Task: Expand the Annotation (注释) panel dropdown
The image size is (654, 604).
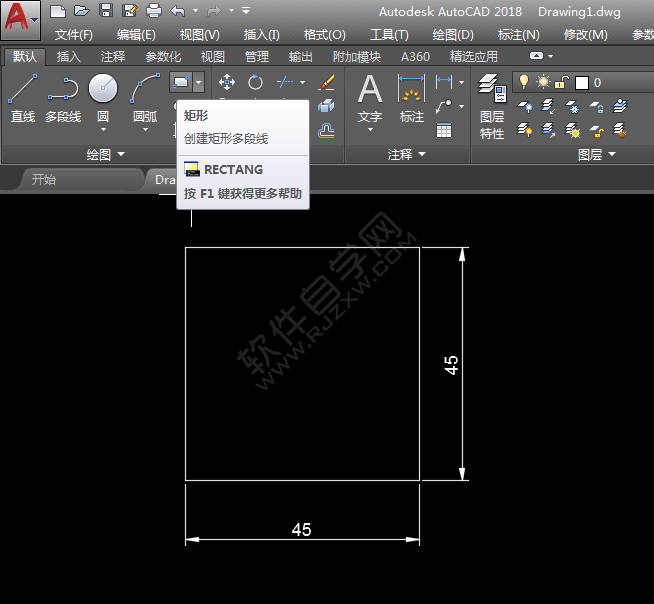Action: tap(407, 154)
